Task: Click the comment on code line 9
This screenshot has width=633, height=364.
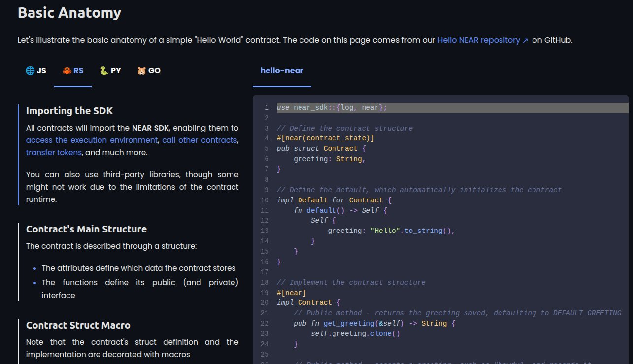Action: pyautogui.click(x=419, y=190)
